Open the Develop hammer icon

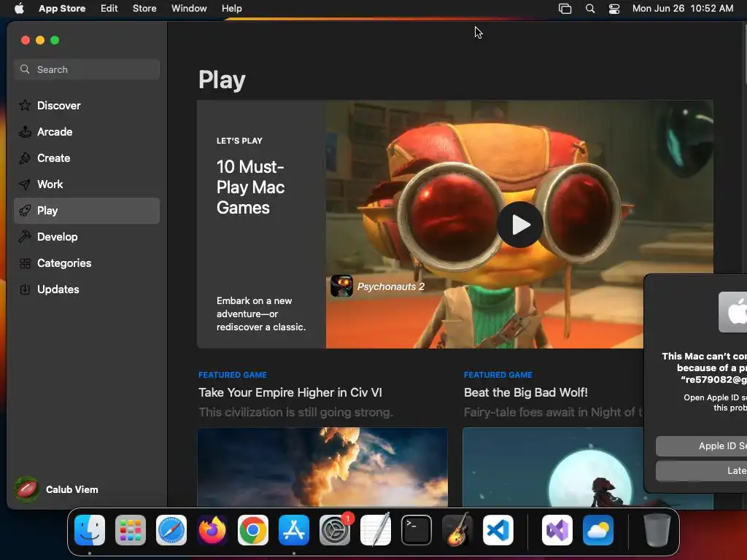[25, 237]
